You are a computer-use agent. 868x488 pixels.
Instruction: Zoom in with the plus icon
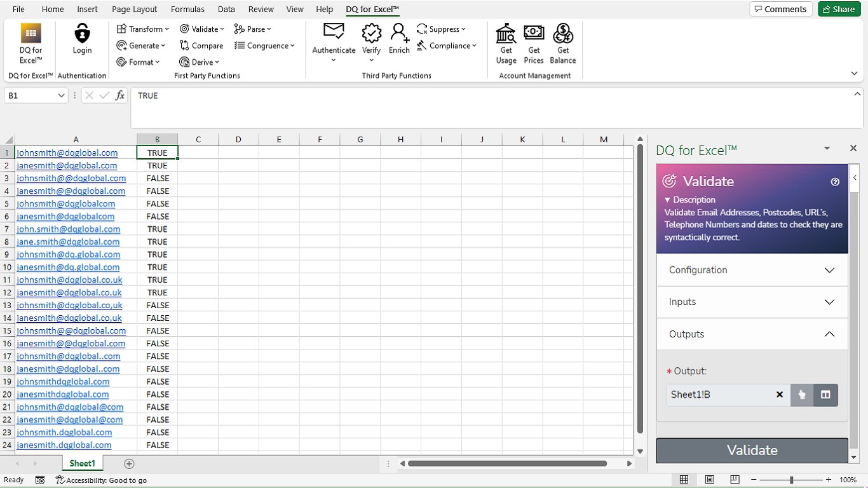pyautogui.click(x=828, y=480)
